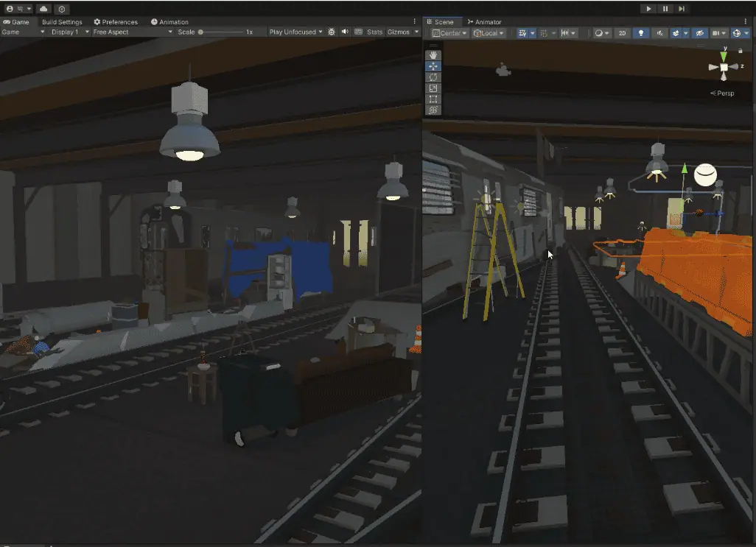Open the grid and snap align dropdown
The width and height of the screenshot is (756, 547).
pyautogui.click(x=568, y=33)
